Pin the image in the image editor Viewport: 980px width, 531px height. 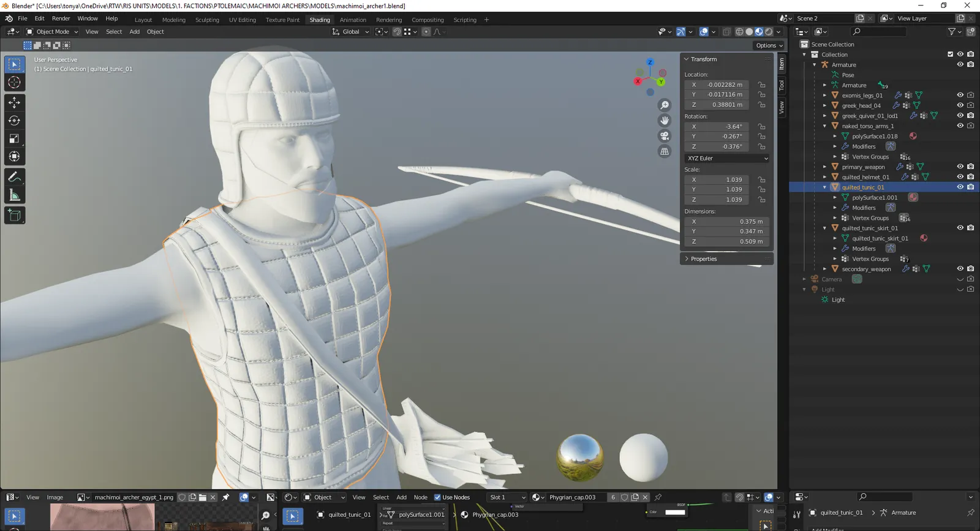coord(225,497)
